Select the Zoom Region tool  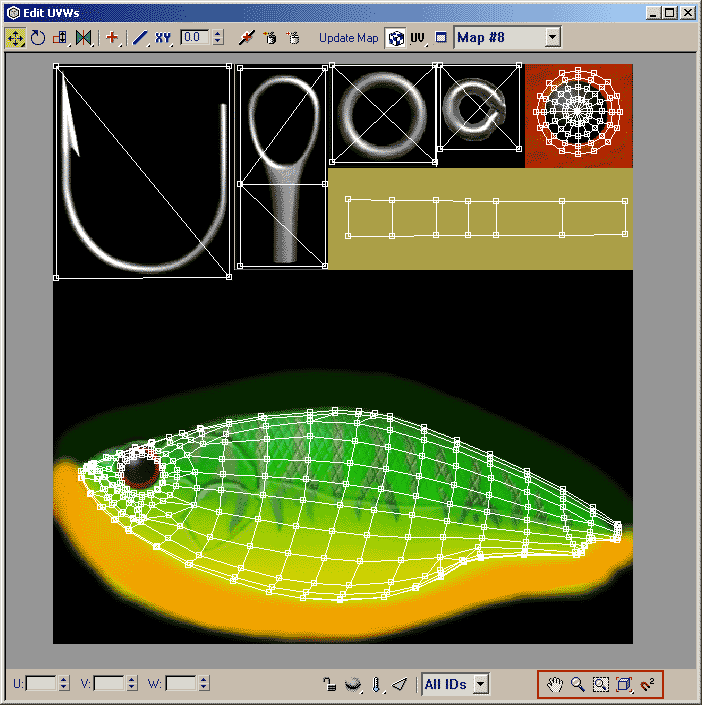click(x=600, y=685)
